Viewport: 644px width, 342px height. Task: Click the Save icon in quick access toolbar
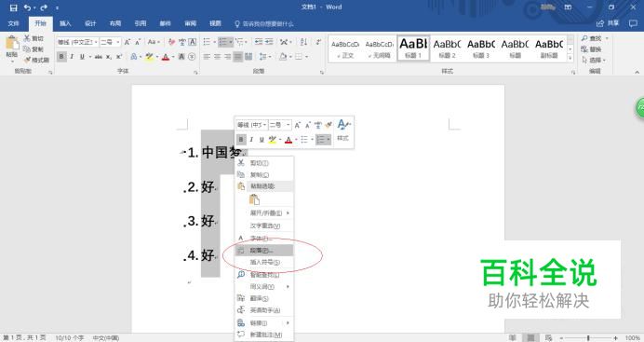pos(13,7)
